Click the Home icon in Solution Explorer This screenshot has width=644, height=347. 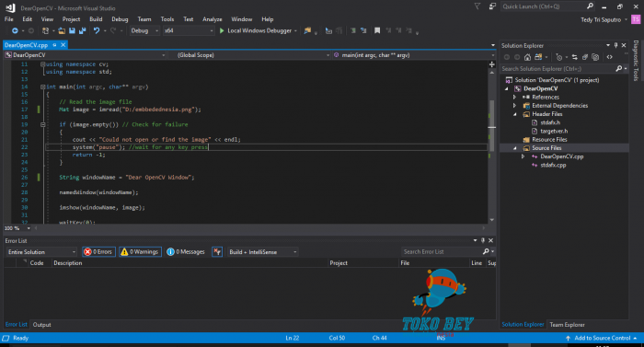pos(528,57)
